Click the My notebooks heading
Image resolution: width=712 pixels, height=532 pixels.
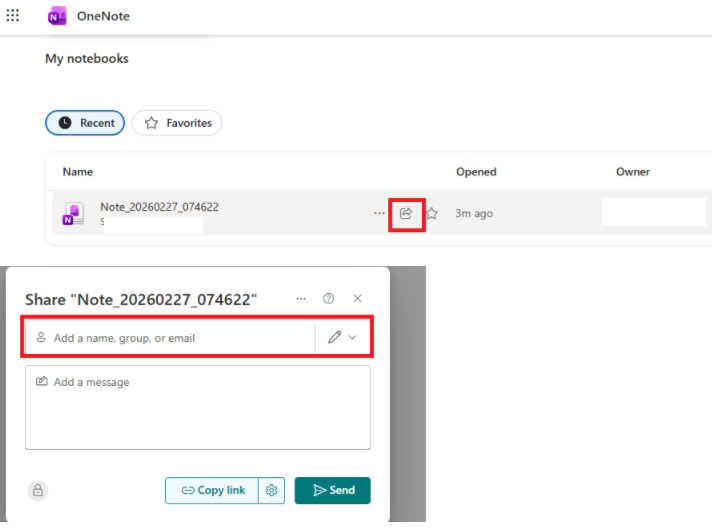[87, 59]
